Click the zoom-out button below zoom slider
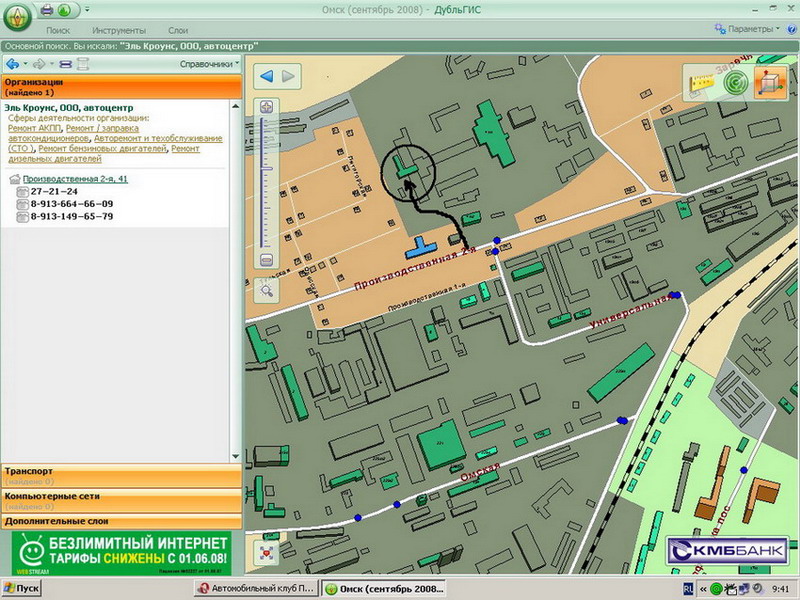This screenshot has width=800, height=600. coord(266,260)
